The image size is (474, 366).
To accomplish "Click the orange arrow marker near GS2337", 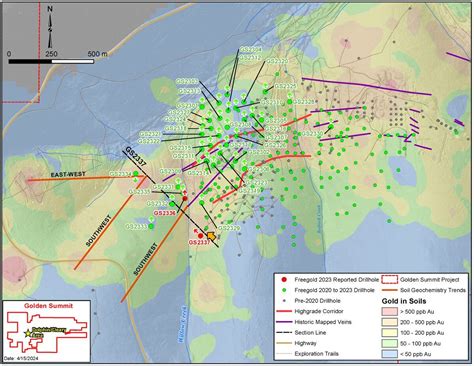I will pos(211,236).
